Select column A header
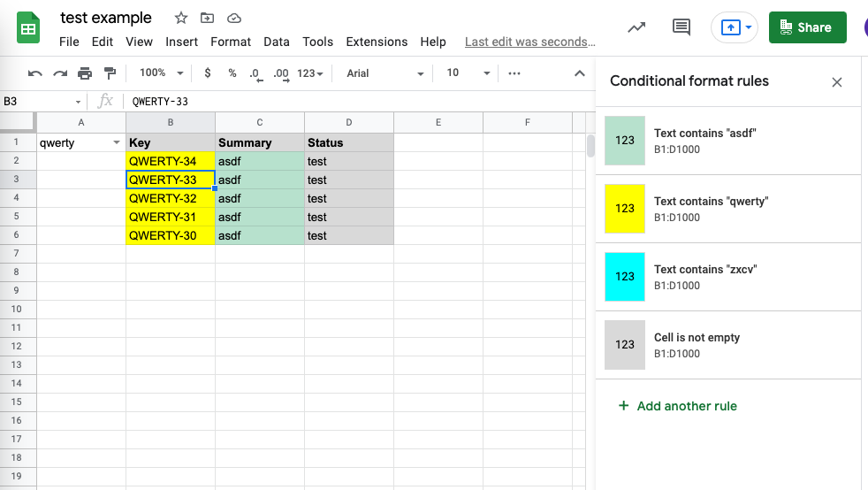This screenshot has height=490, width=868. coord(81,122)
